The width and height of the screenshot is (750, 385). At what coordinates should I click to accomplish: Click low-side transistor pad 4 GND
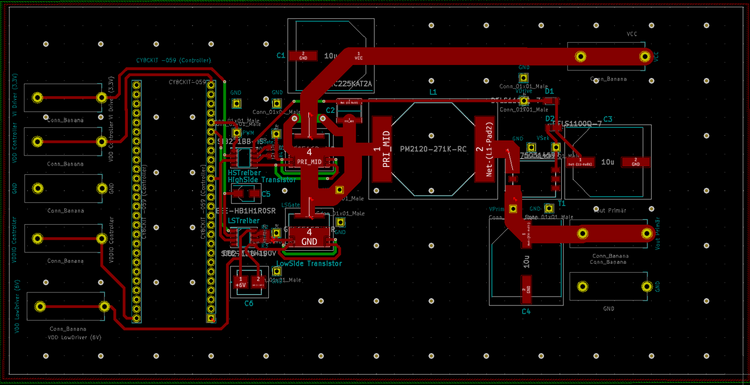(x=309, y=237)
